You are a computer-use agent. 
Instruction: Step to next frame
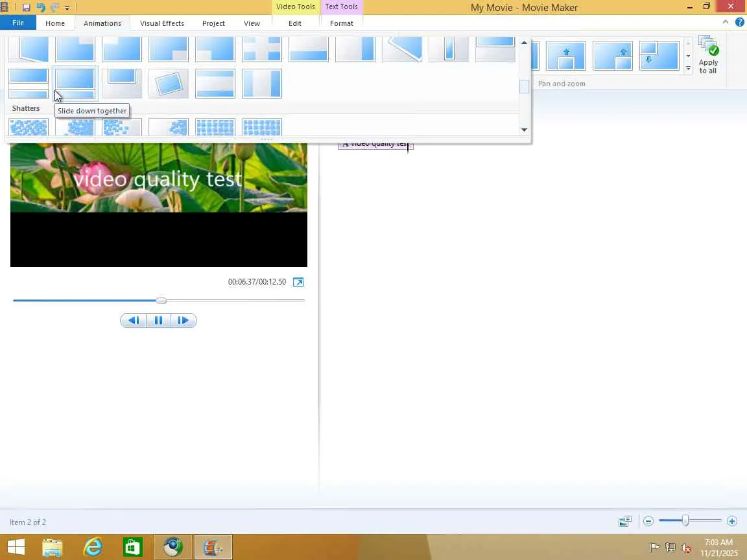(184, 320)
